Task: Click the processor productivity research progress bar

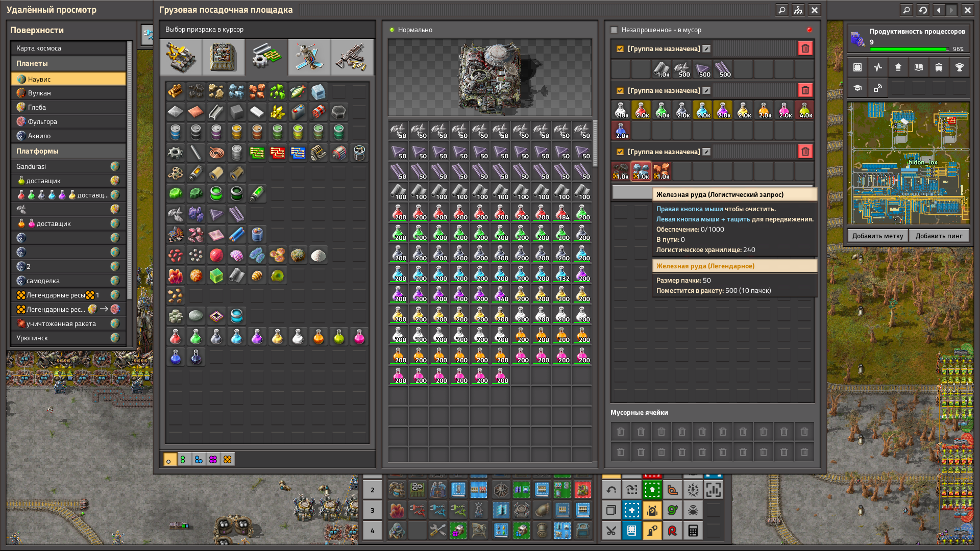Action: (909, 49)
